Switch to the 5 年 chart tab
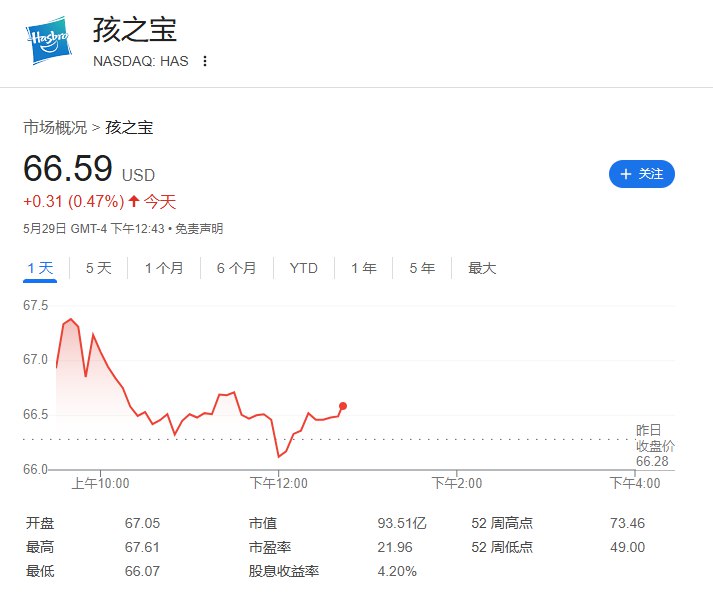Image resolution: width=713 pixels, height=599 pixels. pos(422,268)
